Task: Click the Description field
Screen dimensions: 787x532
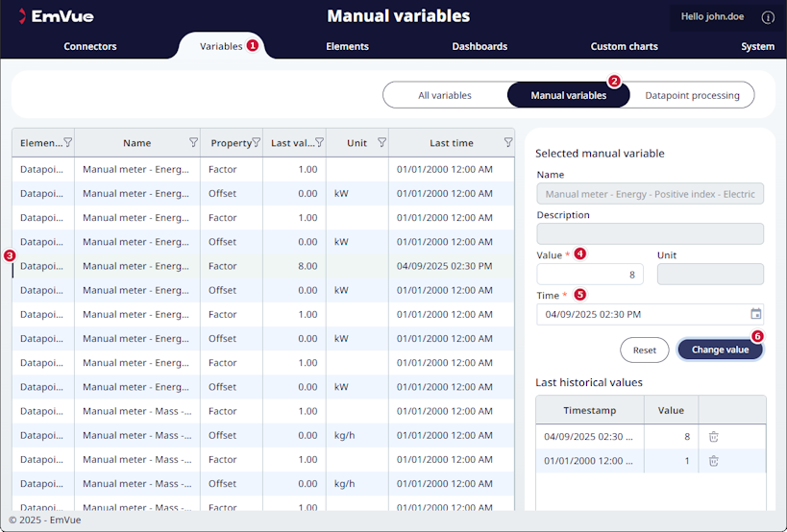Action: [650, 233]
